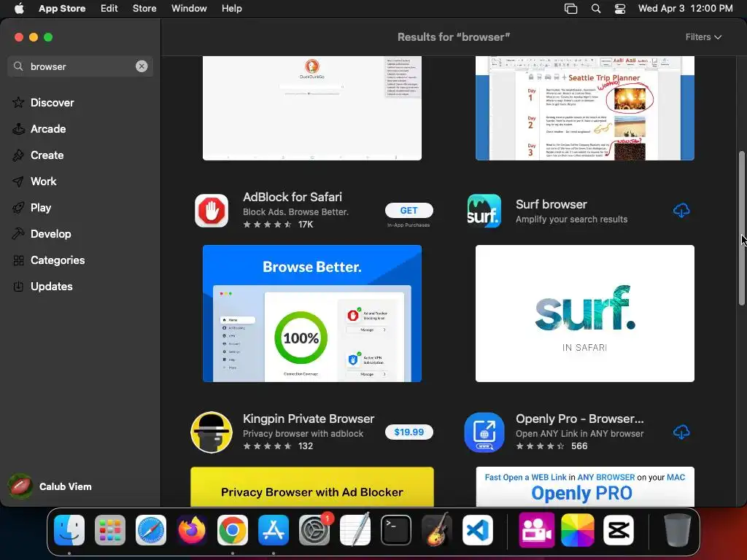The image size is (747, 560).
Task: Download Surf browser from cloud
Action: (x=681, y=210)
